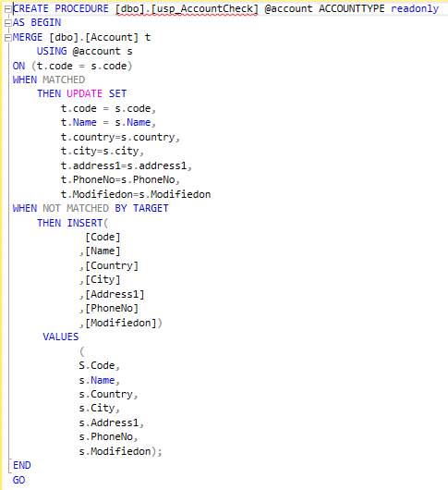Click the USING keyword
The image size is (448, 490).
point(52,51)
